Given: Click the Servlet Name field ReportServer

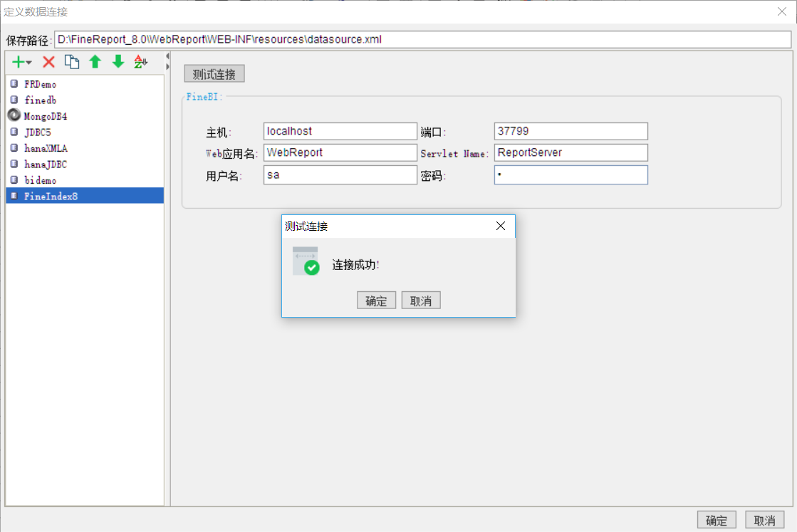Looking at the screenshot, I should tap(571, 152).
